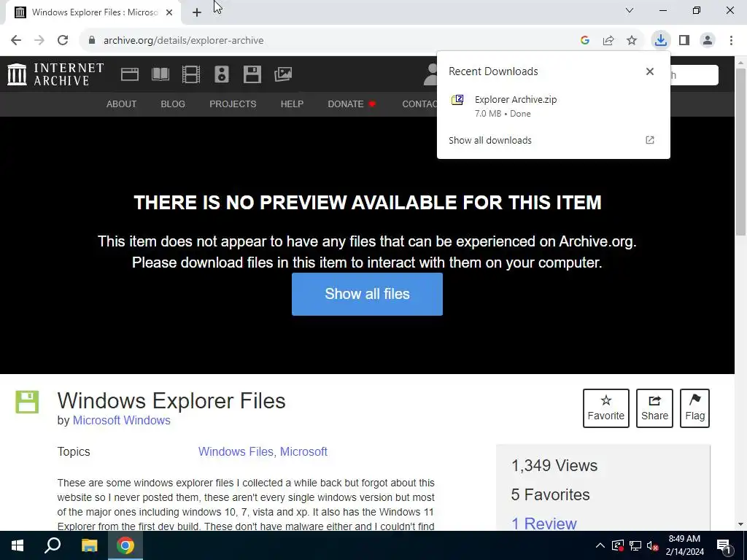This screenshot has width=747, height=560.
Task: Open taskbar search magnifier
Action: (53, 545)
